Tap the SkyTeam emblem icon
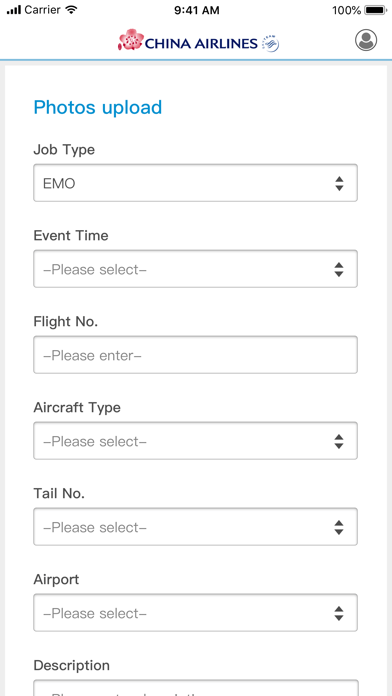Image resolution: width=392 pixels, height=696 pixels. [271, 43]
